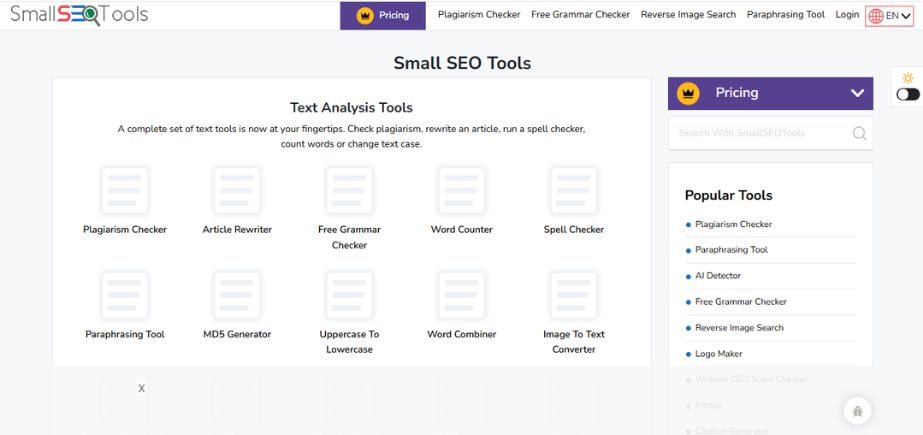Viewport: 923px width, 435px height.
Task: Click the Search With SmallSEOTools field
Action: click(771, 133)
